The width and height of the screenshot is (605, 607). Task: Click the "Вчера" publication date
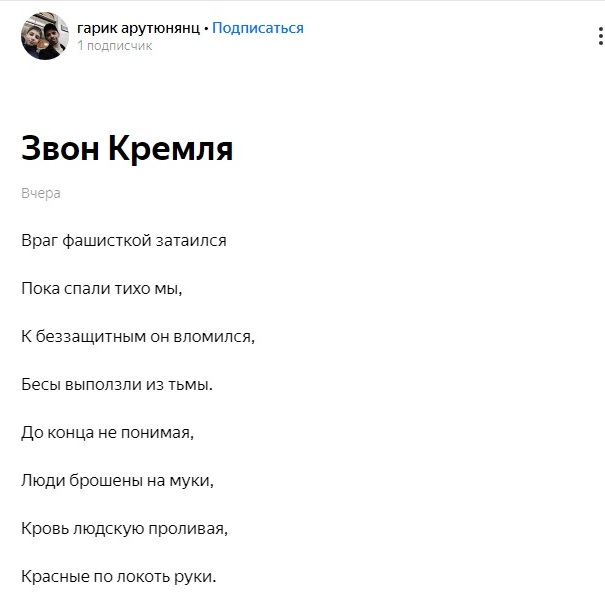click(41, 193)
